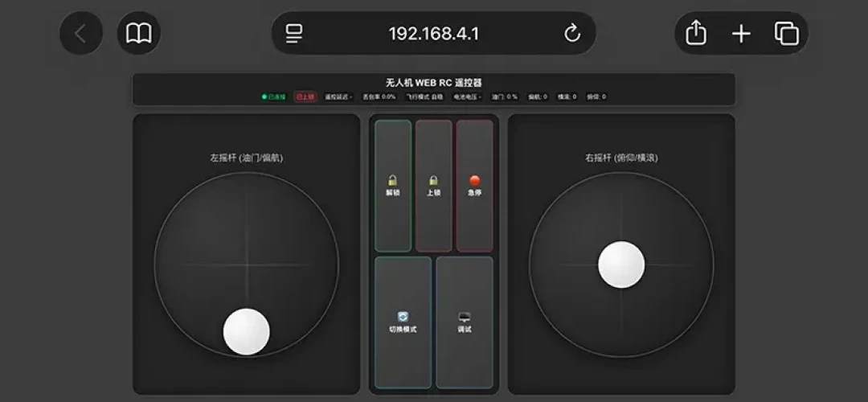Reload the page with the refresh icon

pos(572,34)
